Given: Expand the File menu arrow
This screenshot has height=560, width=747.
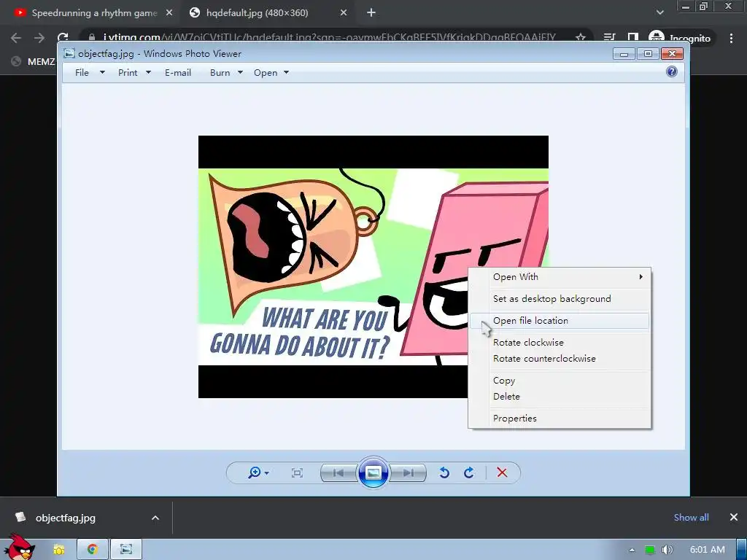Looking at the screenshot, I should tap(102, 72).
